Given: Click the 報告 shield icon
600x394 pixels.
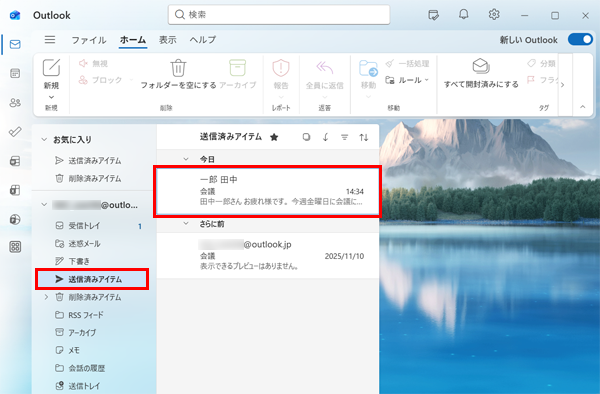Looking at the screenshot, I should 280,69.
